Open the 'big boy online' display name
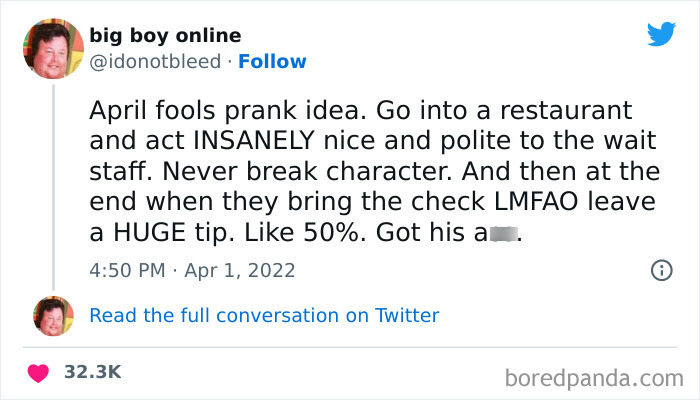Viewport: 700px width, 400px height. pyautogui.click(x=157, y=37)
